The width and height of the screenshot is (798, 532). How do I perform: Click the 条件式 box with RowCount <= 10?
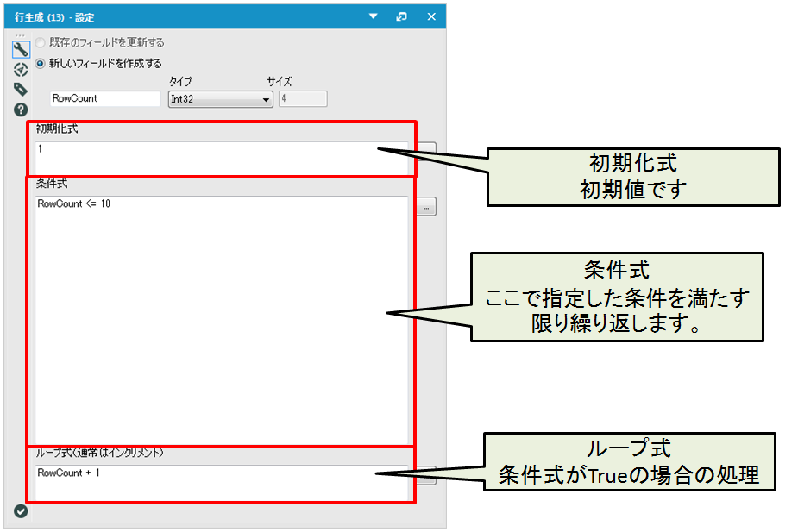(220, 319)
